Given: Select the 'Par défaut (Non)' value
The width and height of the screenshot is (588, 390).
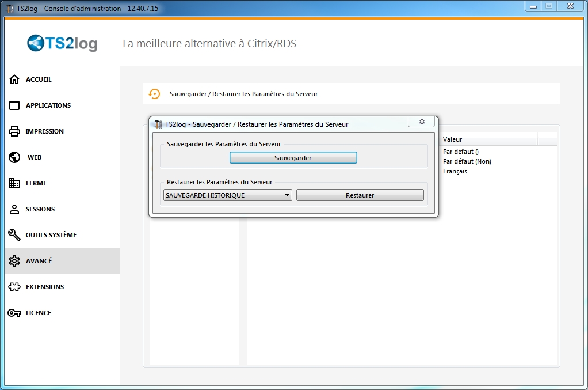Looking at the screenshot, I should (x=467, y=161).
